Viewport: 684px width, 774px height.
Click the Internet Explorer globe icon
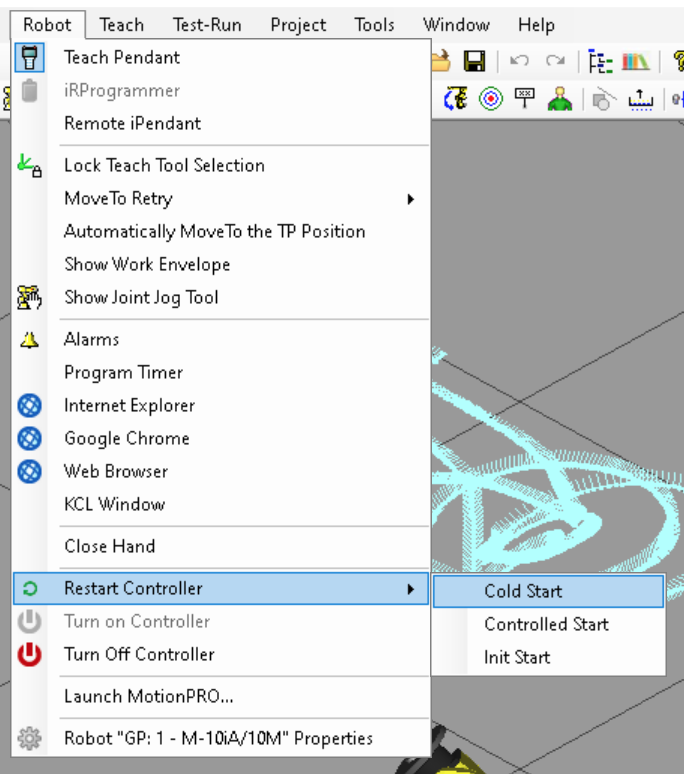(x=30, y=406)
